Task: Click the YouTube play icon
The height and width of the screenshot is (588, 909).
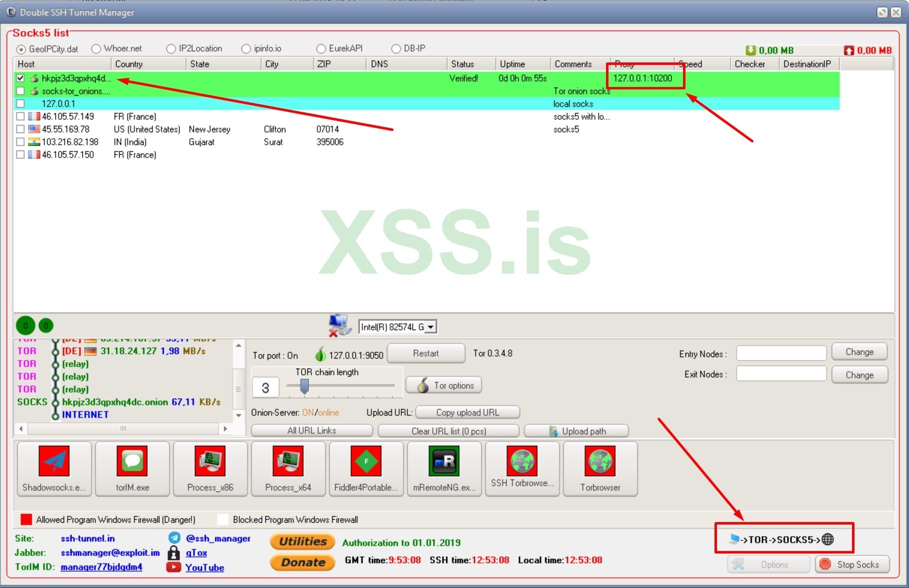Action: 173,567
